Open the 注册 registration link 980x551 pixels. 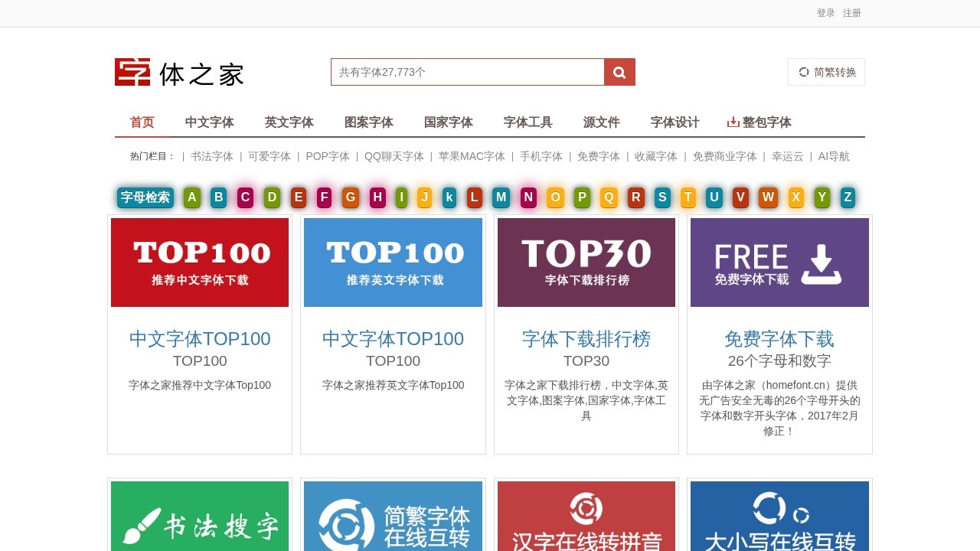pos(851,12)
